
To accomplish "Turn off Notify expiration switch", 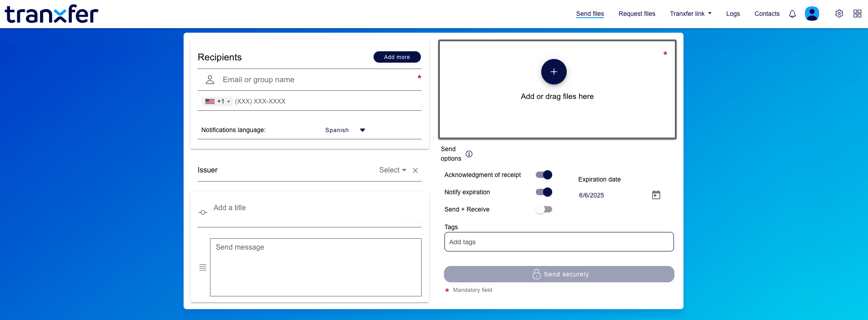I will pyautogui.click(x=544, y=192).
